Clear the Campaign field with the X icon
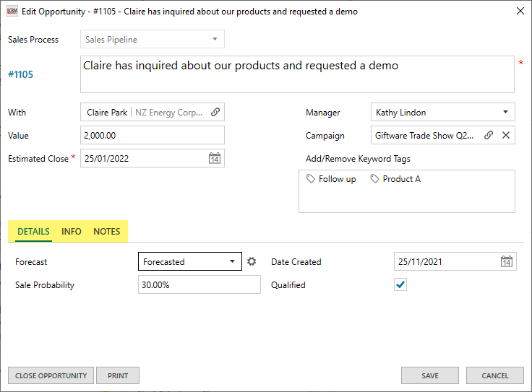 pos(506,135)
